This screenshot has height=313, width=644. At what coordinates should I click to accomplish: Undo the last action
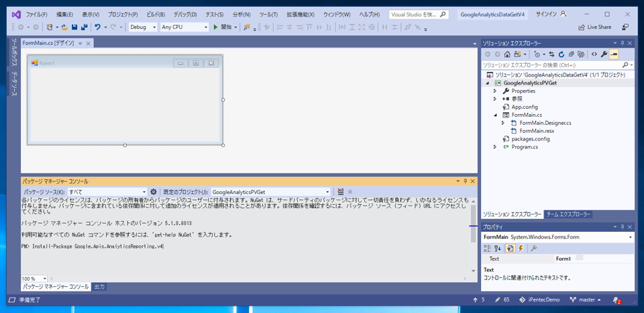coord(98,27)
